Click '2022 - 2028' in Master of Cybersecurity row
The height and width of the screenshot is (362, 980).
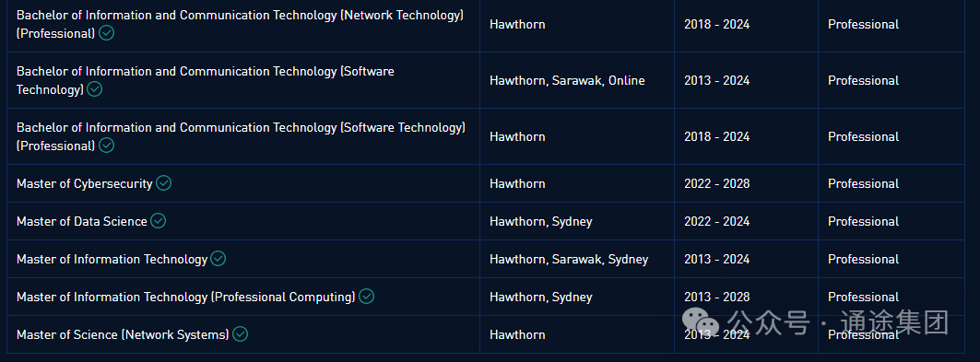point(717,183)
